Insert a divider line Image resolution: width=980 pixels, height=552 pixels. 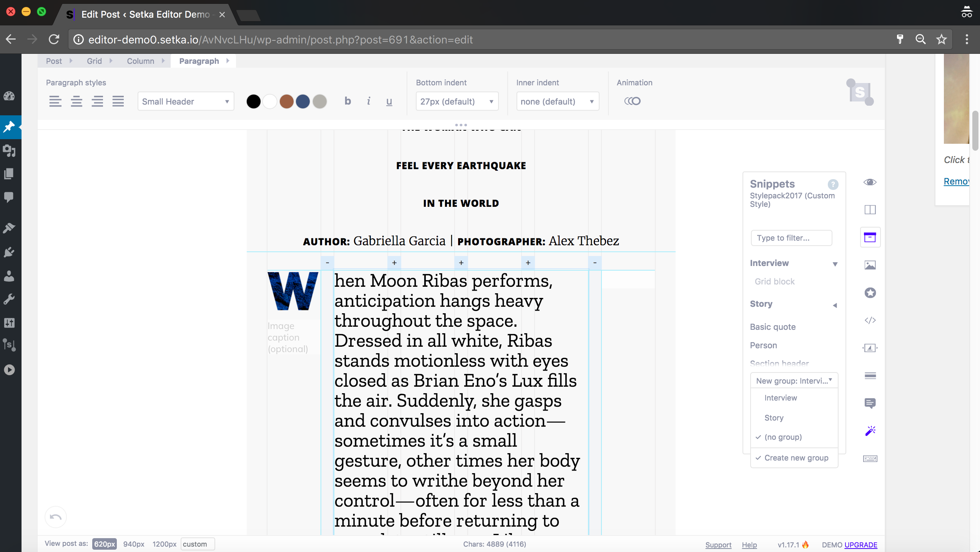point(870,376)
